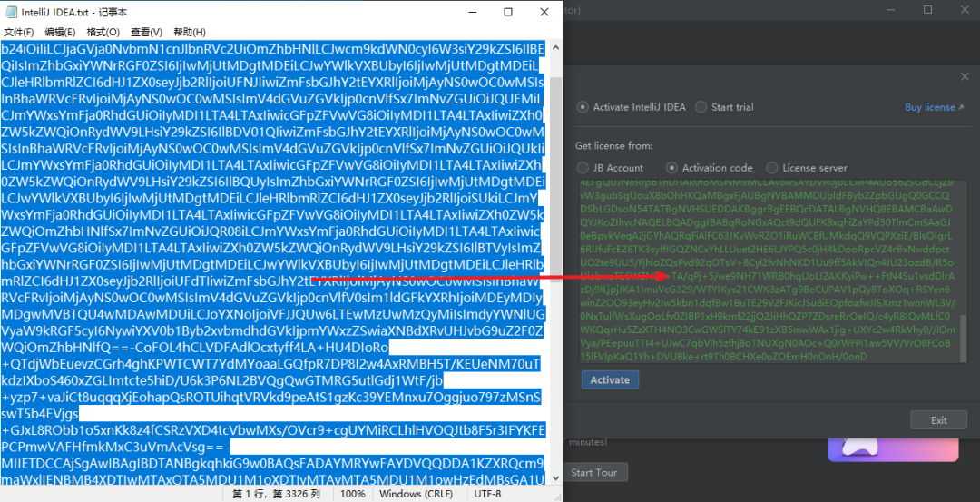Click the Notepad scrollbar up arrow
This screenshot has width=980, height=502.
click(555, 47)
